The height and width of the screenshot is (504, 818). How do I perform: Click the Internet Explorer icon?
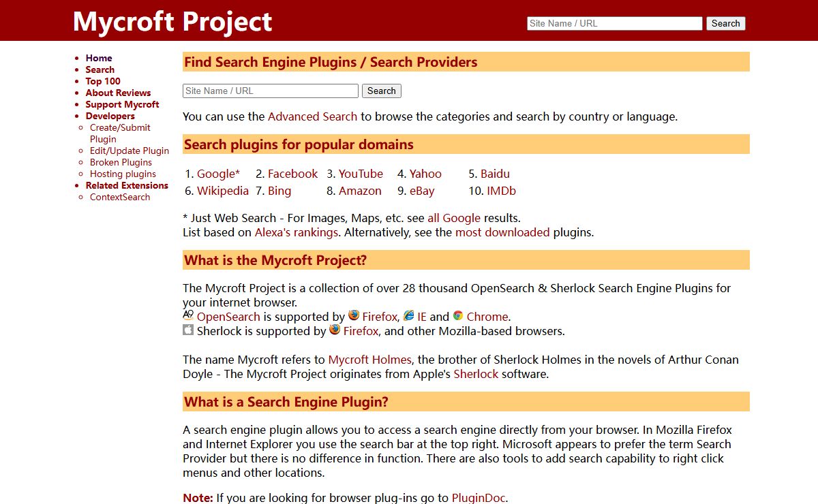tap(409, 315)
